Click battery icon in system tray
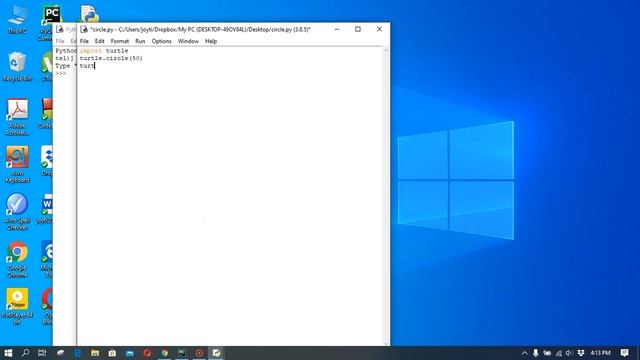This screenshot has width=640, height=360. [x=547, y=353]
